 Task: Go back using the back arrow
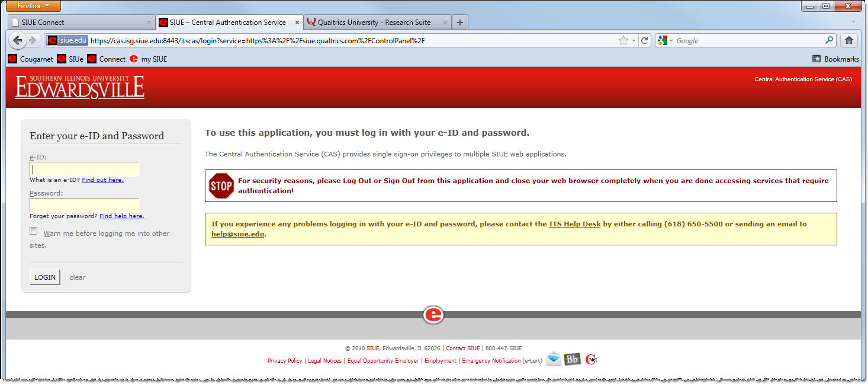coord(18,40)
